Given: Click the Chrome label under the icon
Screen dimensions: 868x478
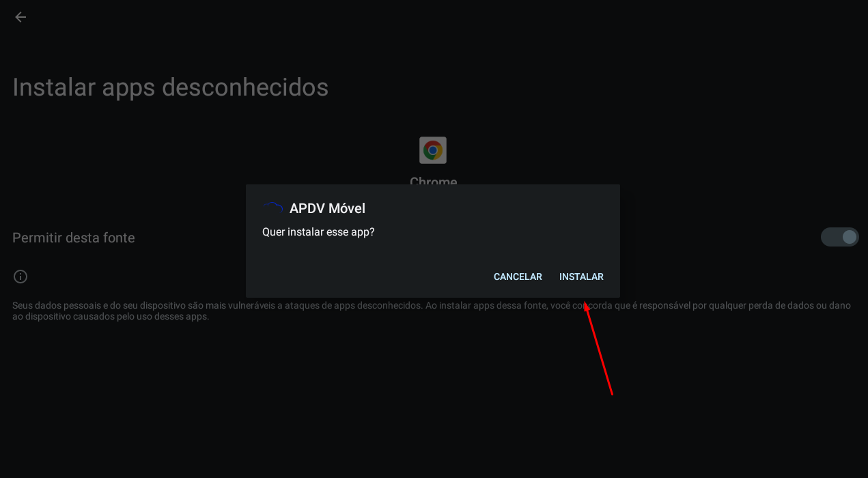Looking at the screenshot, I should point(433,182).
